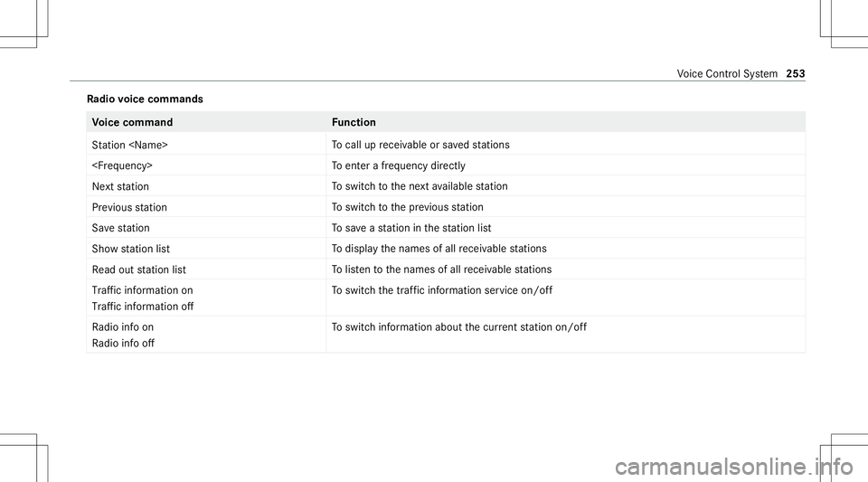Select the 'Previous station' command text
868x482 pixels.
coord(129,207)
